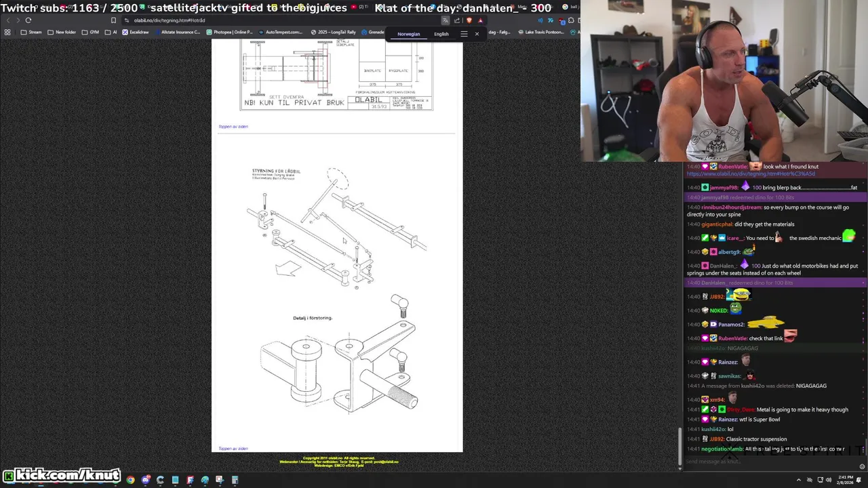Click the chat scrollbar down arrow

[x=680, y=468]
